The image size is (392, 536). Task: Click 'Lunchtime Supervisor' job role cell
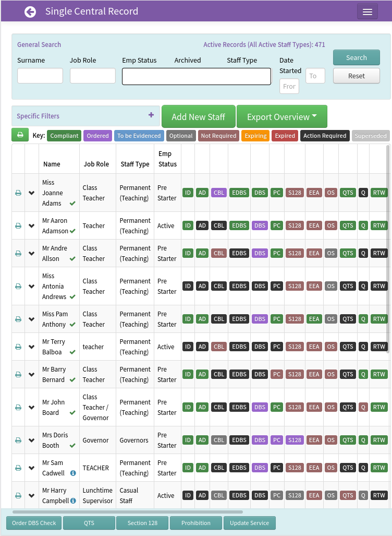pos(97,495)
